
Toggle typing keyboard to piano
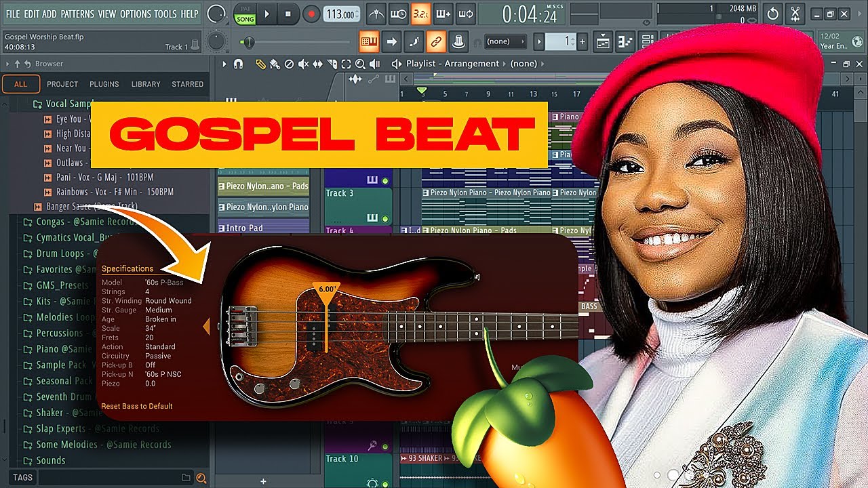(x=369, y=41)
